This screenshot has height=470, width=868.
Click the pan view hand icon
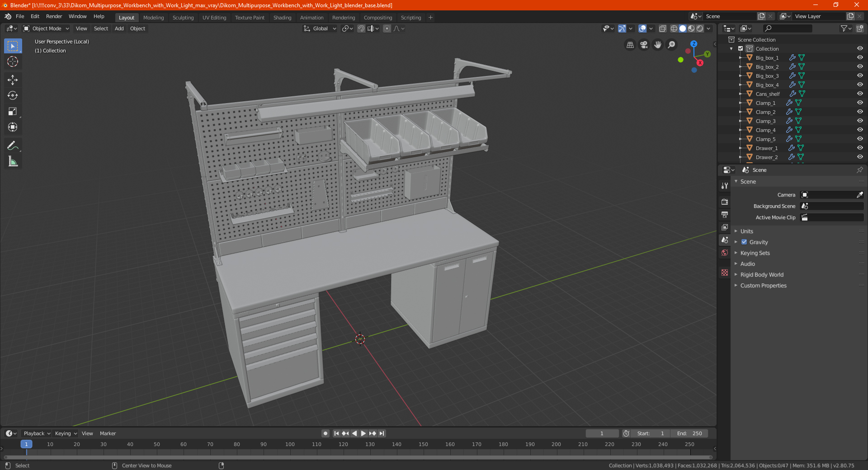pyautogui.click(x=658, y=45)
